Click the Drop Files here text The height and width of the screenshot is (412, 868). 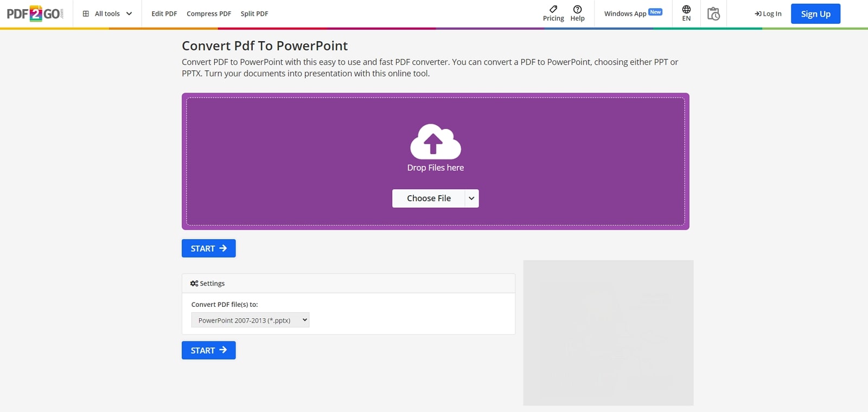tap(436, 168)
